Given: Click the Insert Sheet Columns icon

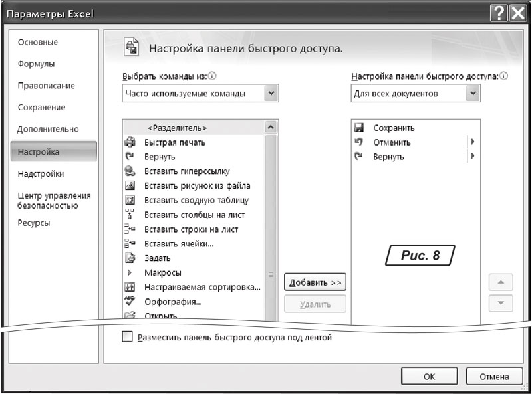Looking at the screenshot, I should [x=130, y=215].
